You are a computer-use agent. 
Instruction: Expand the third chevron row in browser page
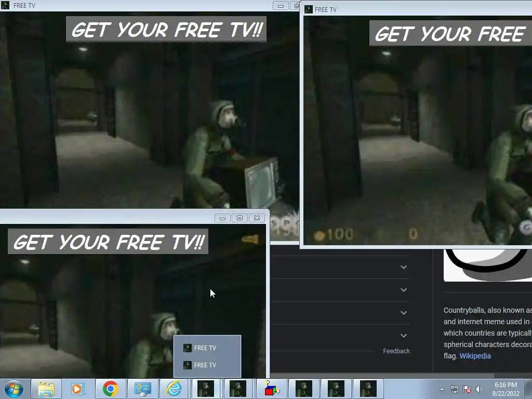tap(403, 312)
